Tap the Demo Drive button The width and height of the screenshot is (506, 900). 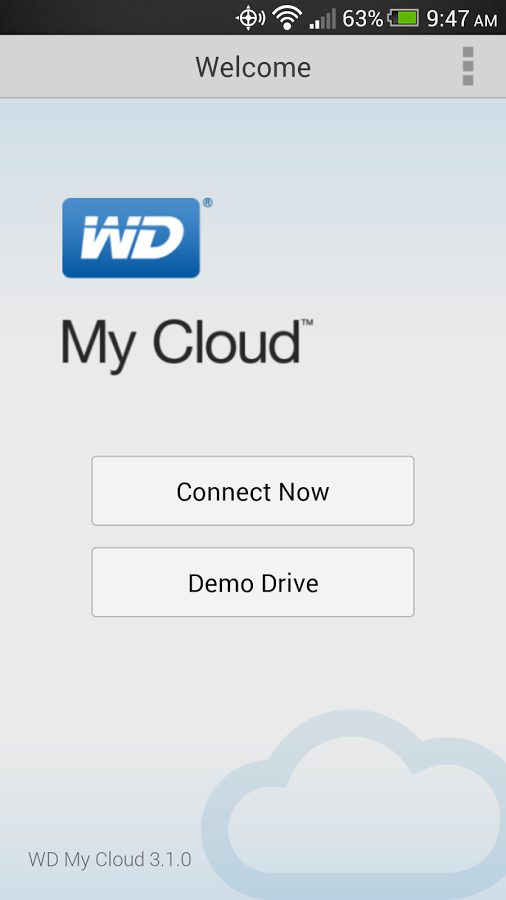click(253, 582)
